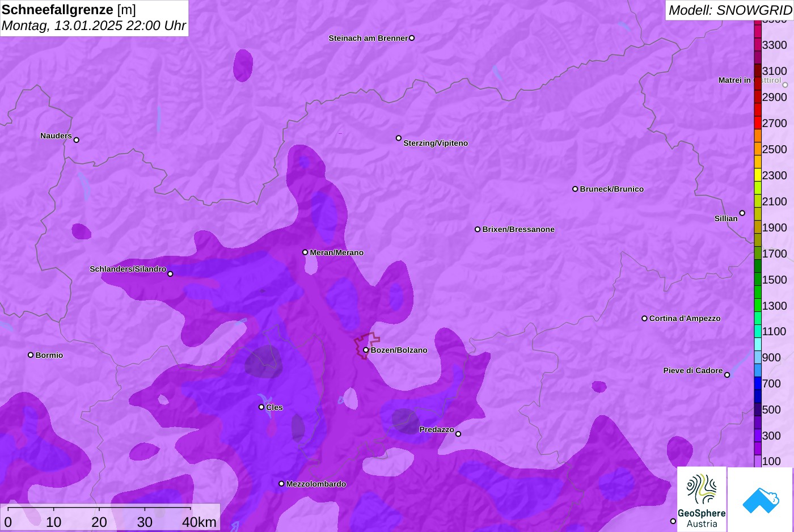
Task: Click the Cles location marker
Action: (261, 407)
